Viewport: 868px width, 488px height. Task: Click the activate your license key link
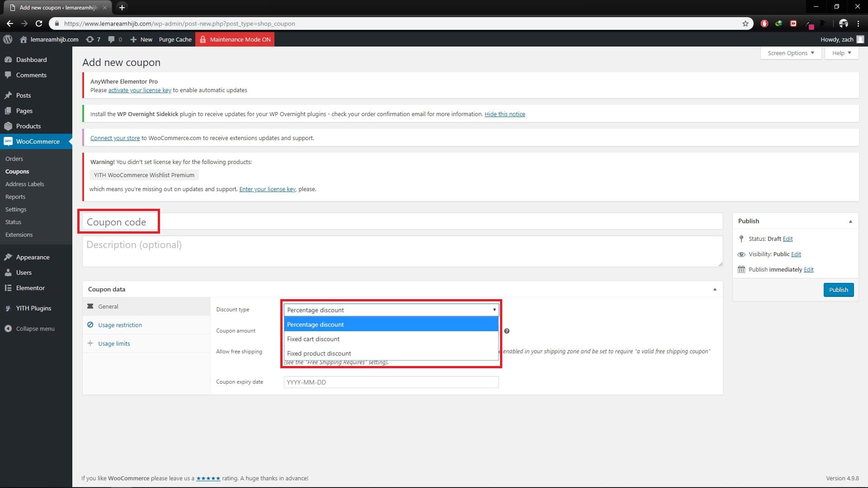[140, 90]
